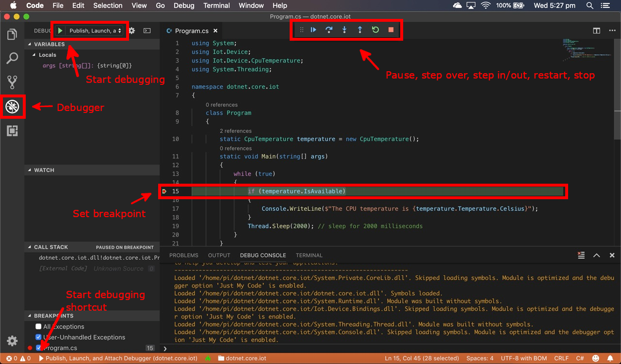Screen dimensions: 621x364
Task: Click dotnet.core.iot folder in status bar
Action: pyautogui.click(x=242, y=358)
